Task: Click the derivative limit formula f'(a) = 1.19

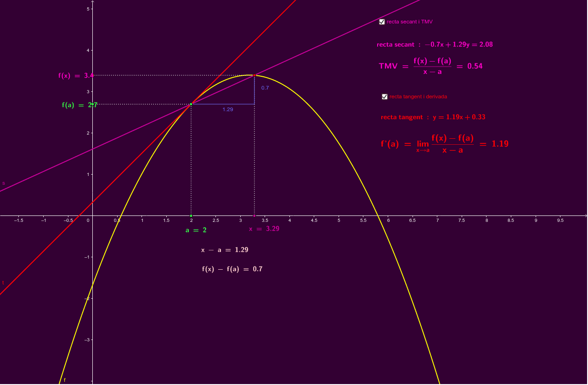Action: coord(445,143)
